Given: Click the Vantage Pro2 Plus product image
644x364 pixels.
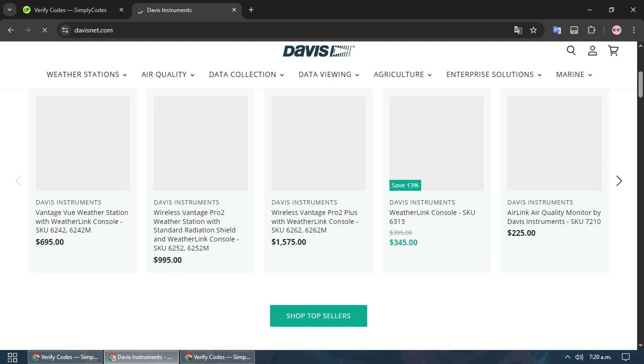Looking at the screenshot, I should (x=319, y=144).
